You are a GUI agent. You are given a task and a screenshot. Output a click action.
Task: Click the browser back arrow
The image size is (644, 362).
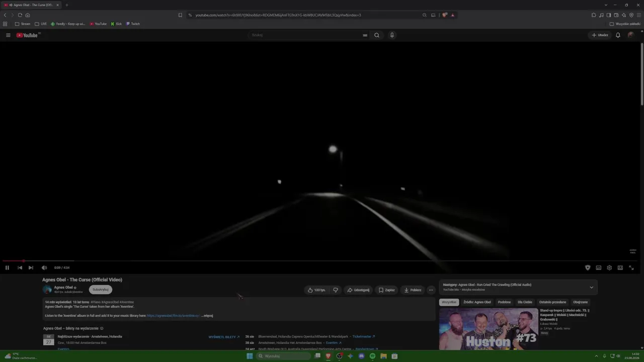(x=5, y=15)
